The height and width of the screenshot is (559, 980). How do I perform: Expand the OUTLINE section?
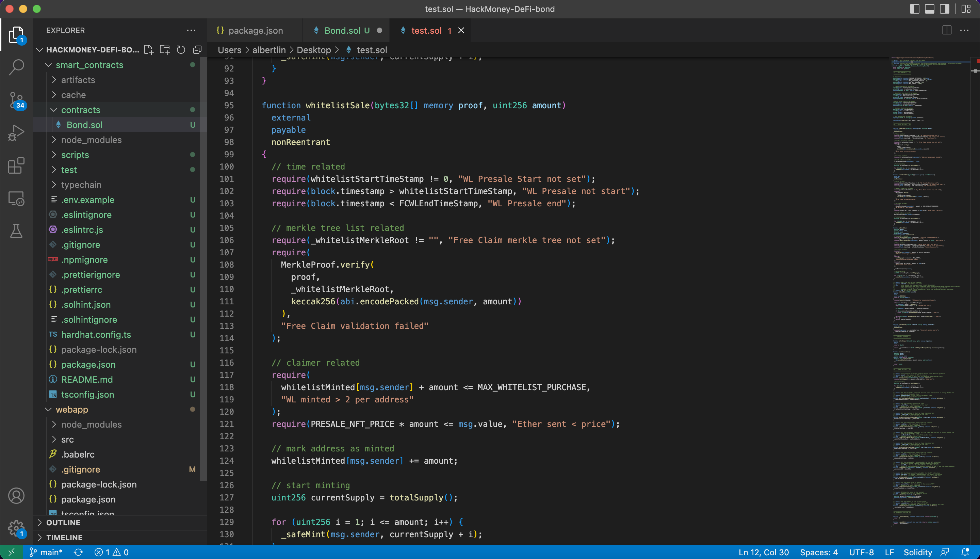coord(120,523)
